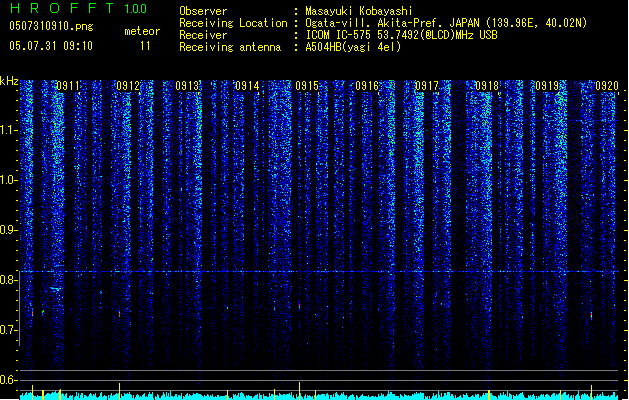Click the 0913 time marker
This screenshot has width=629, height=400.
187,85
